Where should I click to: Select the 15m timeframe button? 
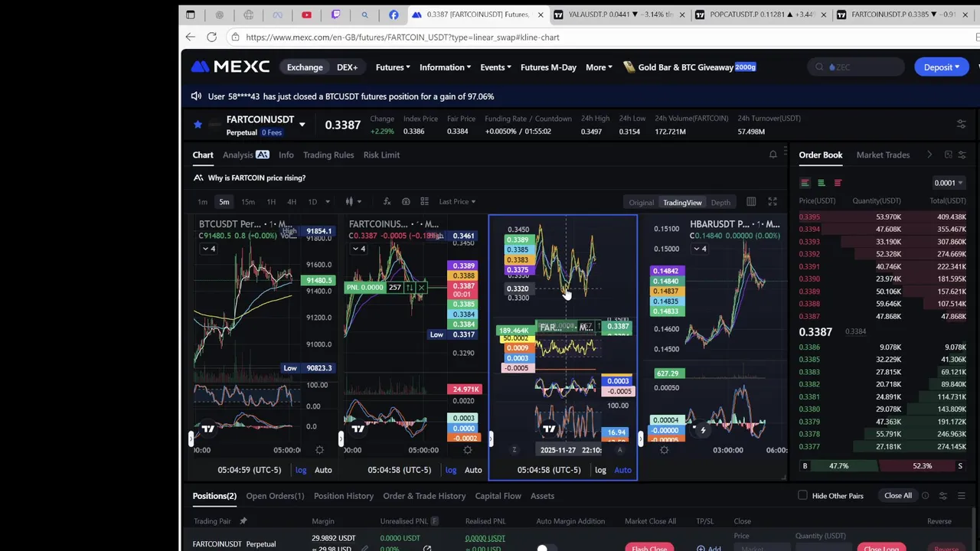tap(248, 201)
